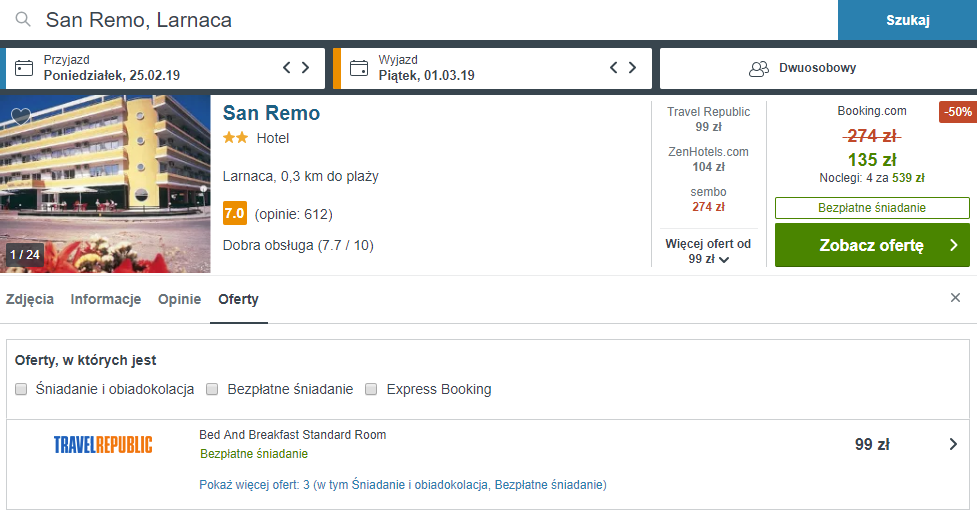The width and height of the screenshot is (977, 511).
Task: Switch to the Opinie tab
Action: [179, 299]
